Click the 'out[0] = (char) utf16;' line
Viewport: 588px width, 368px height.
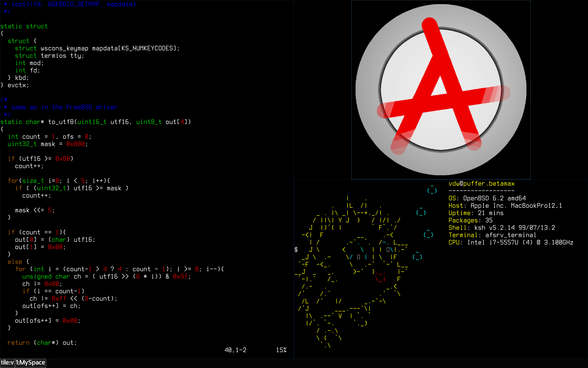[55, 240]
